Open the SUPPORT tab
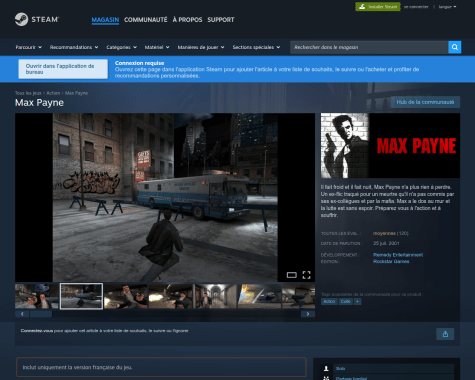The height and width of the screenshot is (380, 475). point(221,20)
